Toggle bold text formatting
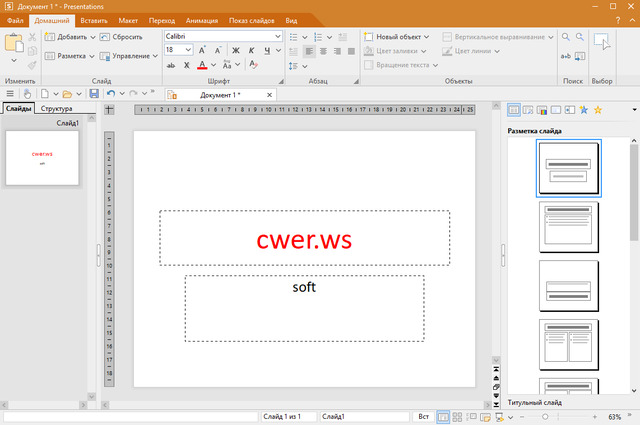Image resolution: width=640 pixels, height=425 pixels. pyautogui.click(x=237, y=50)
